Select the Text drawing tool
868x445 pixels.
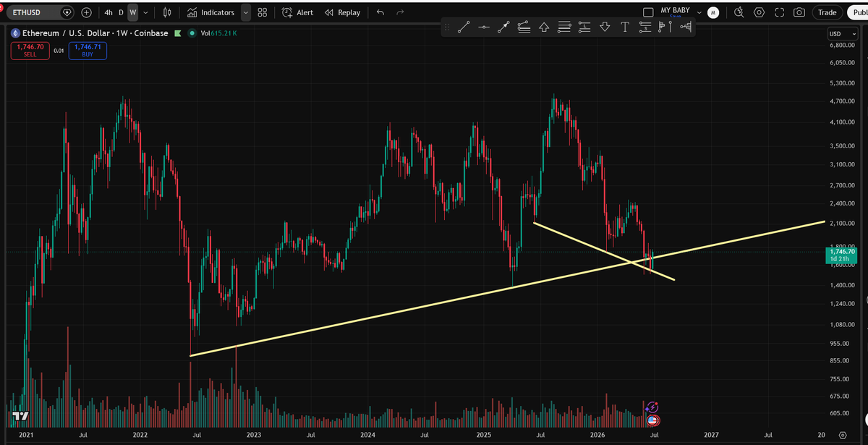625,27
